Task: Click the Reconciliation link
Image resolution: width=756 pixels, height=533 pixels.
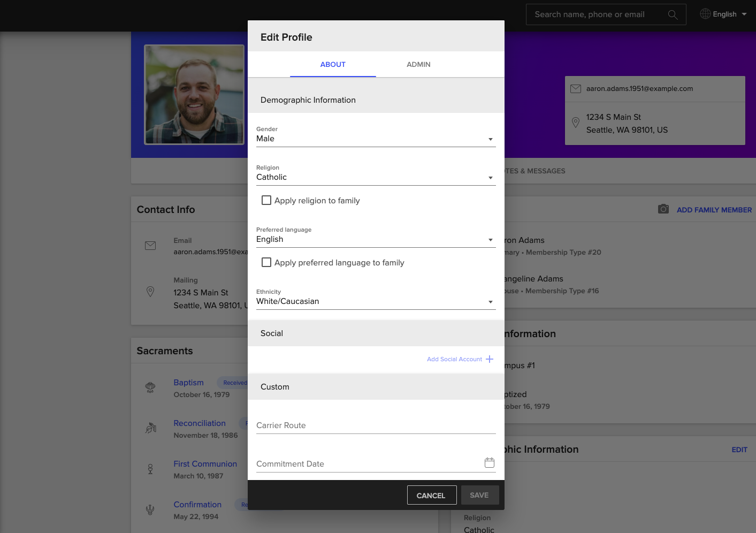Action: pos(200,423)
